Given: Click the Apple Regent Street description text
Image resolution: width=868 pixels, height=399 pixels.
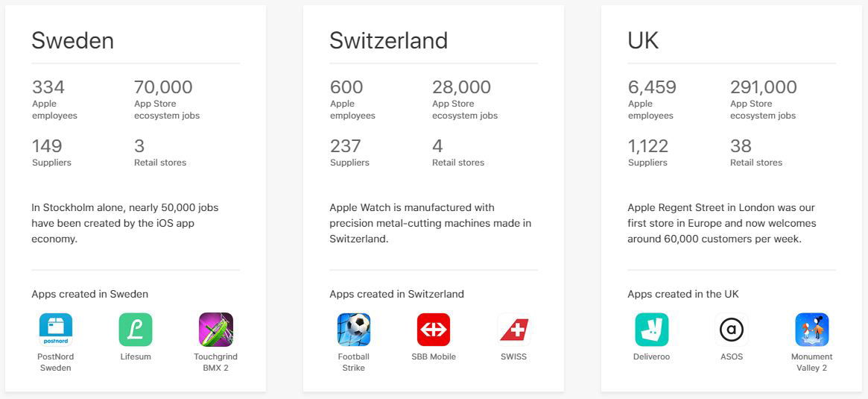Looking at the screenshot, I should click(722, 223).
